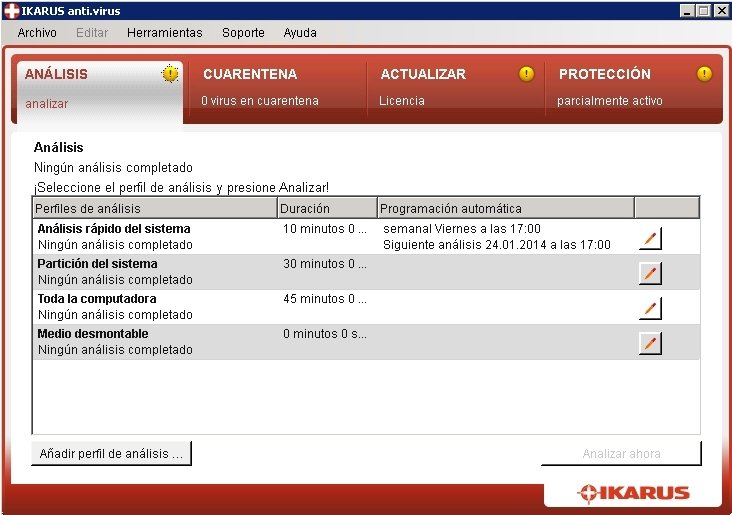Screen dimensions: 732x515
Task: Close the IKARUS anti.virus window
Action: (x=721, y=11)
